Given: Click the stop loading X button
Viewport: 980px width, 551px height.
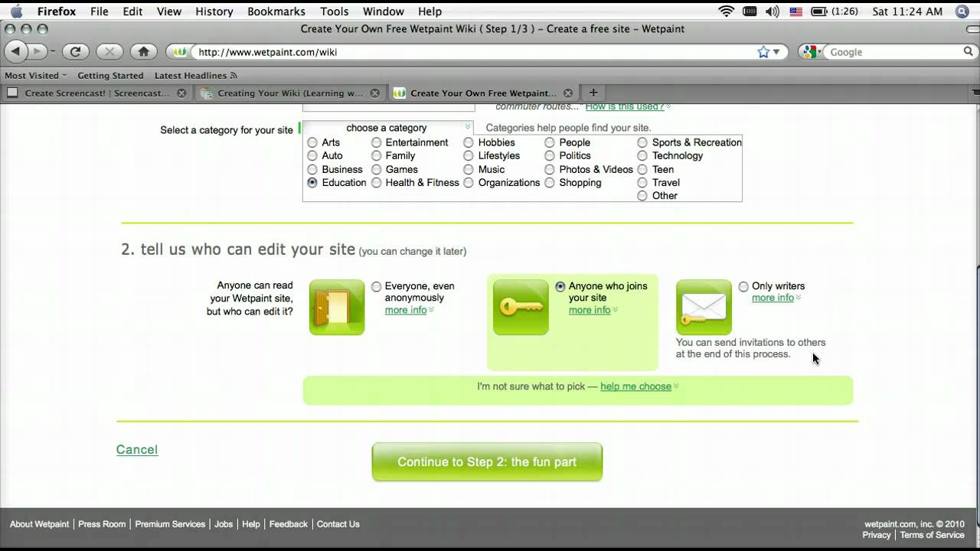Looking at the screenshot, I should tap(109, 52).
